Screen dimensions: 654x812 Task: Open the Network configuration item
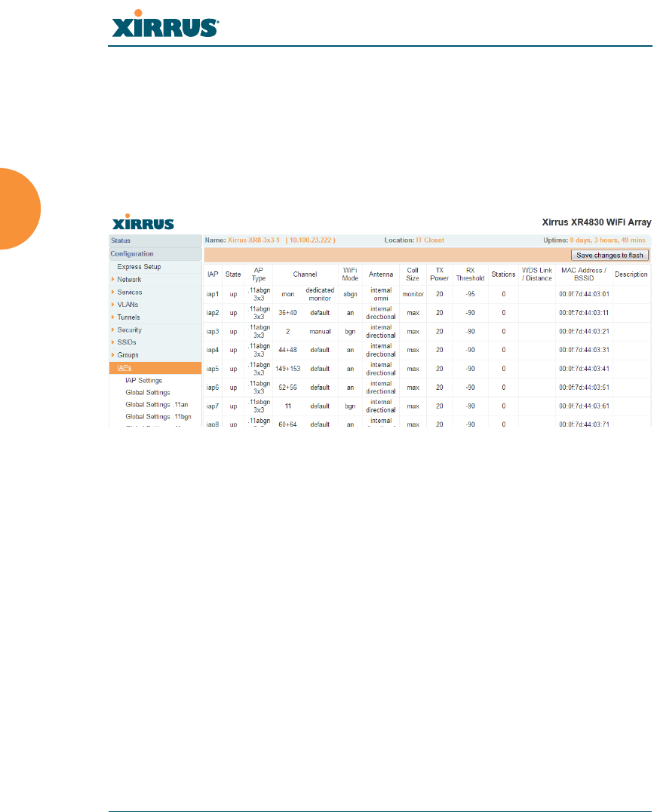click(x=129, y=280)
